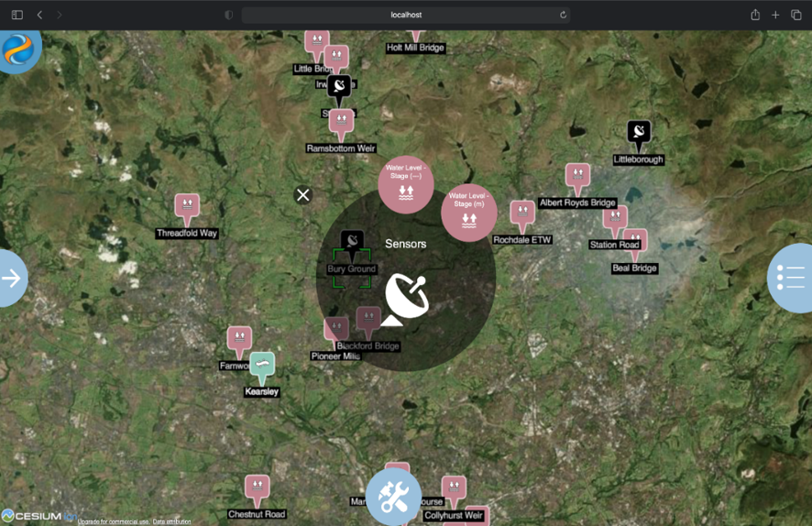The image size is (812, 526).
Task: Go back in browser history
Action: (x=40, y=15)
